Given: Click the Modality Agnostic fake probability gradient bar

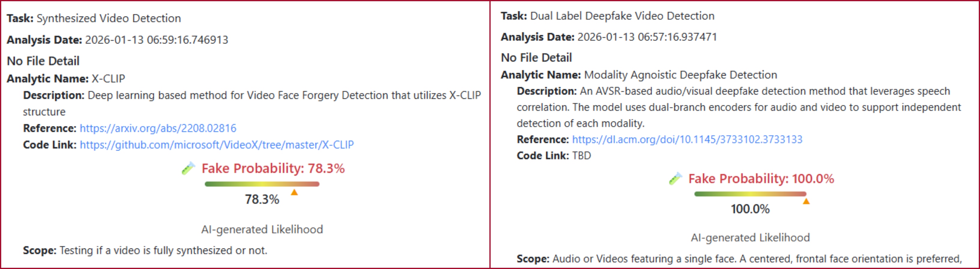Looking at the screenshot, I should click(750, 194).
